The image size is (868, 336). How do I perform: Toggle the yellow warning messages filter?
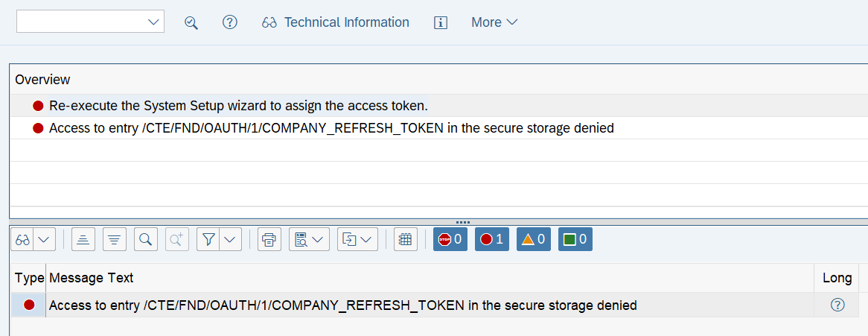click(x=534, y=240)
